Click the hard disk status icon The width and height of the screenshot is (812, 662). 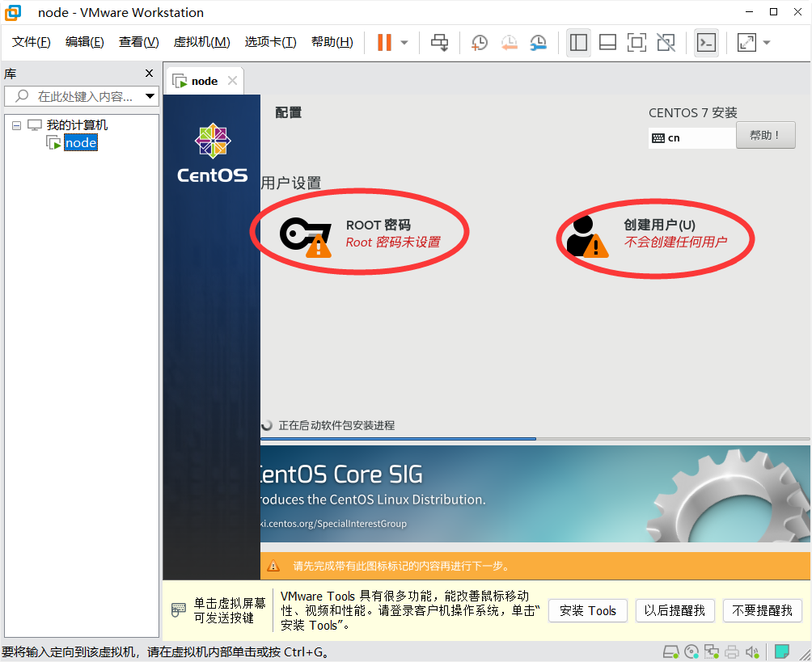[670, 651]
